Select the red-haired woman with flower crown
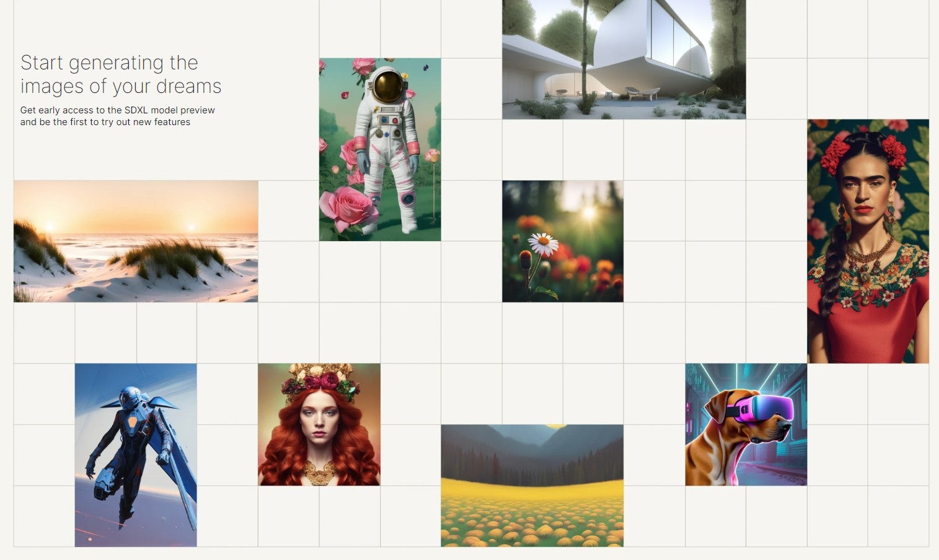939x560 pixels. [319, 424]
